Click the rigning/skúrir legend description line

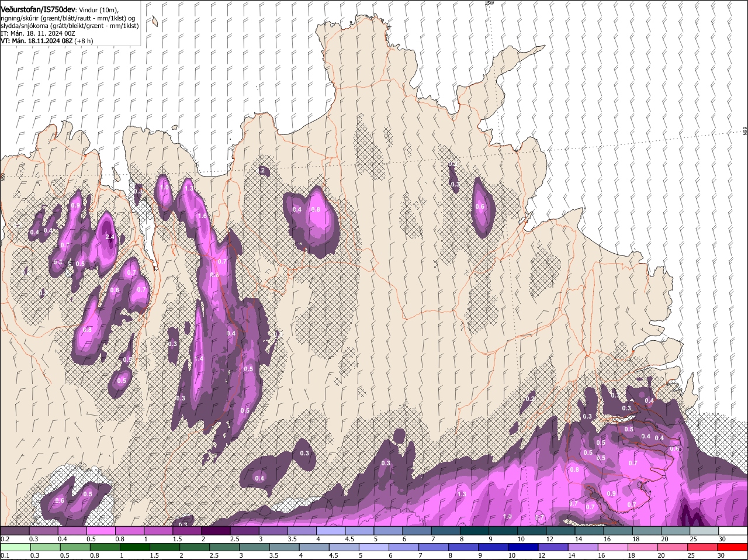coord(68,18)
